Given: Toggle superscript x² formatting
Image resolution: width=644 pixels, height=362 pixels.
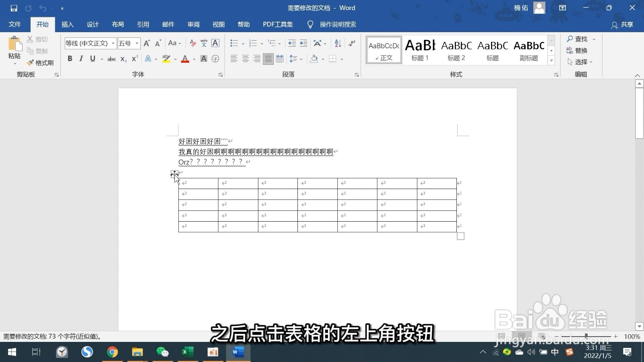Looking at the screenshot, I should coord(135,59).
